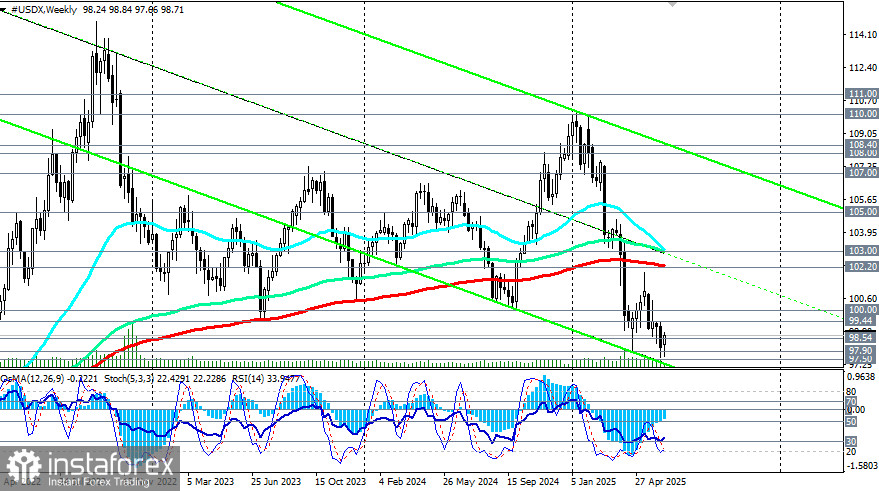Click the 0.9638 indicator scale value
Image resolution: width=879 pixels, height=491 pixels.
pyautogui.click(x=862, y=377)
